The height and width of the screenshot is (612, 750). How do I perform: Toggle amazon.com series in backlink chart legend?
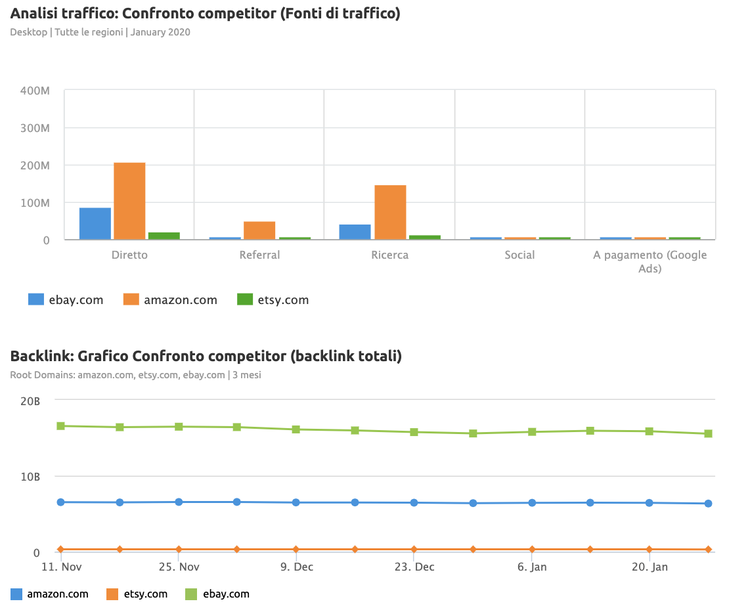(x=49, y=594)
